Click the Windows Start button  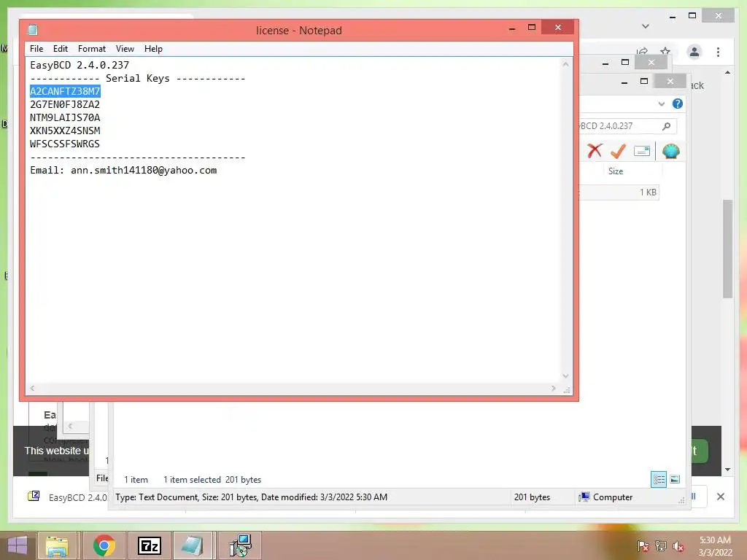pyautogui.click(x=18, y=545)
